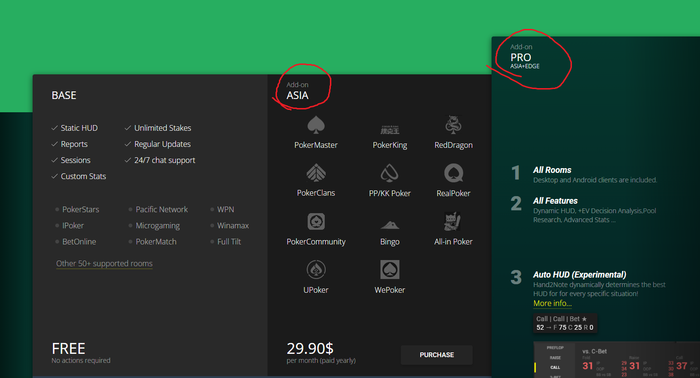The height and width of the screenshot is (378, 700).
Task: Click the Regular Updates feature text
Action: point(162,144)
